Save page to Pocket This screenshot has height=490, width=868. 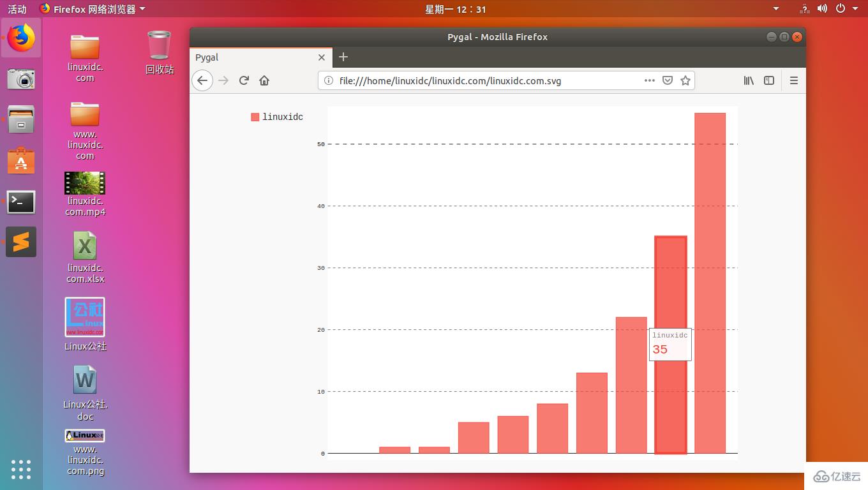[668, 80]
